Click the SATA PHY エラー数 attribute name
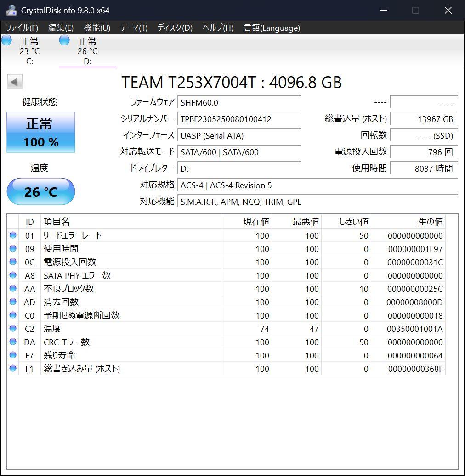Viewport: 465px width, 476px height. click(77, 275)
